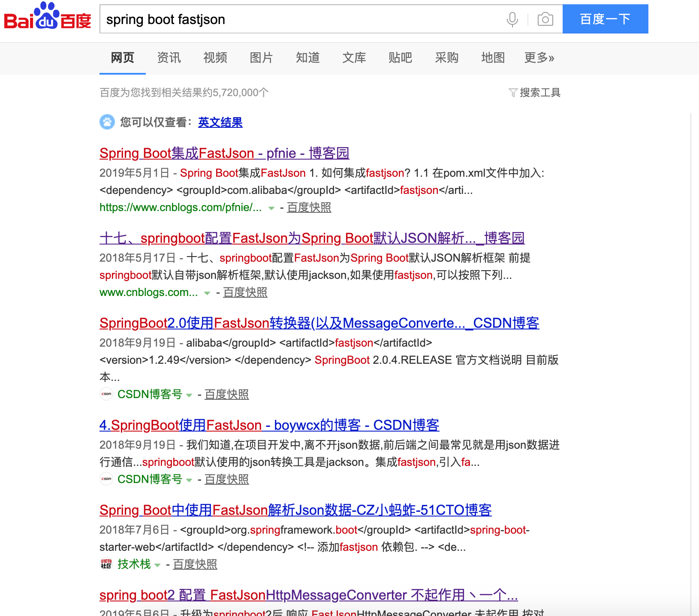Open 搜索工具 search tools
The image size is (699, 616).
(x=540, y=93)
